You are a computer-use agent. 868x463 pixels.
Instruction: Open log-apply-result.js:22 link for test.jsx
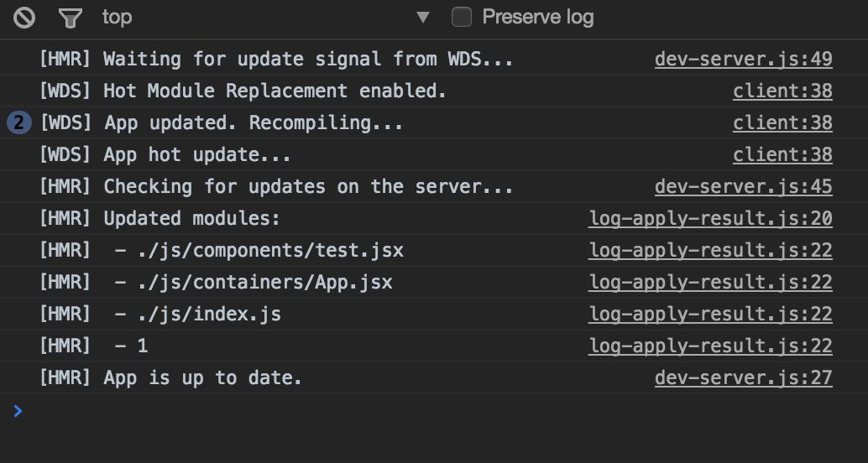(x=711, y=251)
